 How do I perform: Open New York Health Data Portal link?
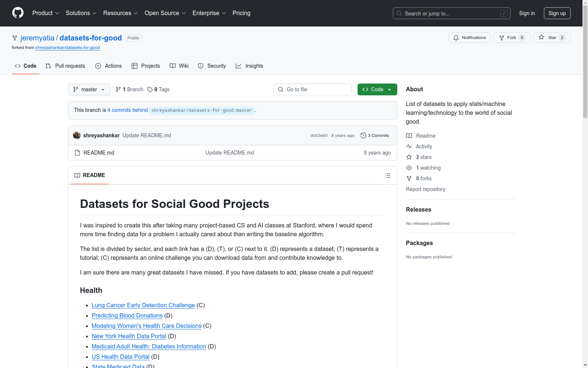pos(129,336)
